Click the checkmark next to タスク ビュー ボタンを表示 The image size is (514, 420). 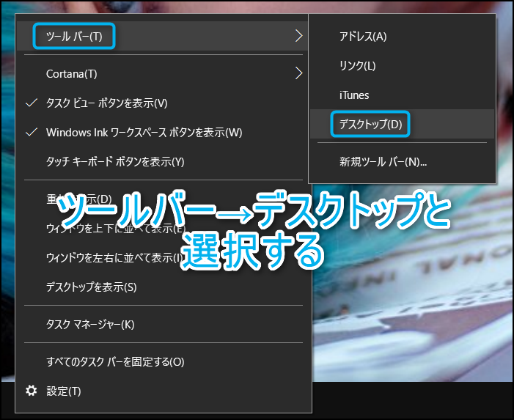click(x=31, y=103)
